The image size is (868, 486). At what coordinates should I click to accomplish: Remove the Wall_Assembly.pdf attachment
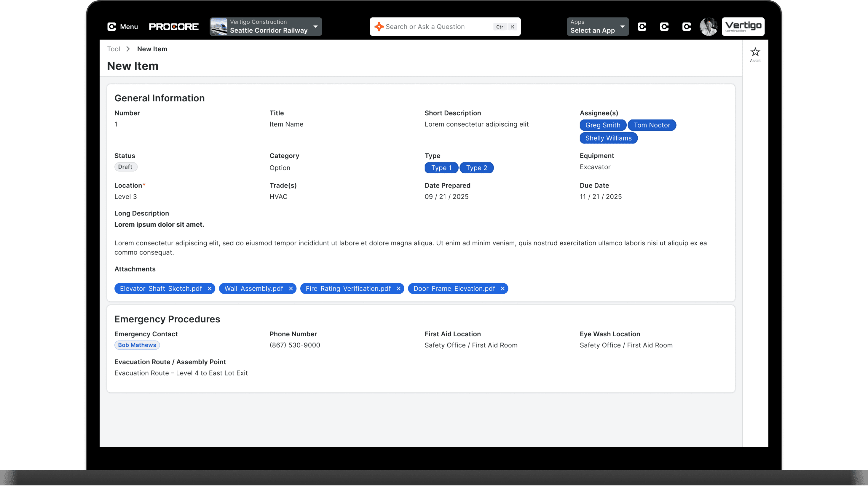click(x=291, y=289)
